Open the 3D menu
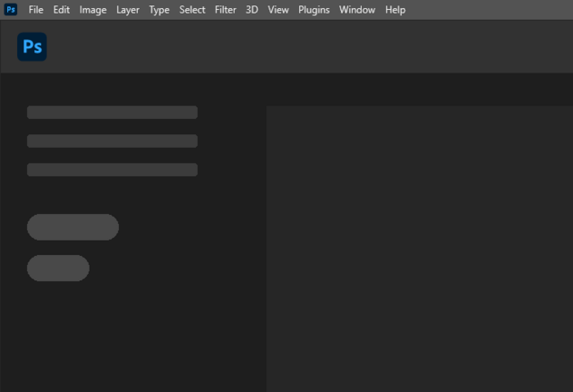The height and width of the screenshot is (392, 573). 252,10
